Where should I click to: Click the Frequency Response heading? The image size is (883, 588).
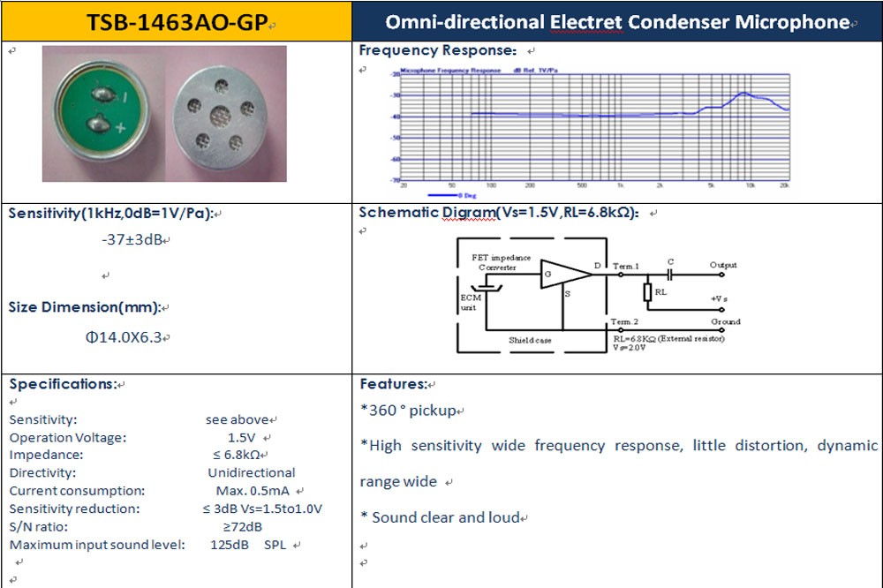(x=438, y=50)
